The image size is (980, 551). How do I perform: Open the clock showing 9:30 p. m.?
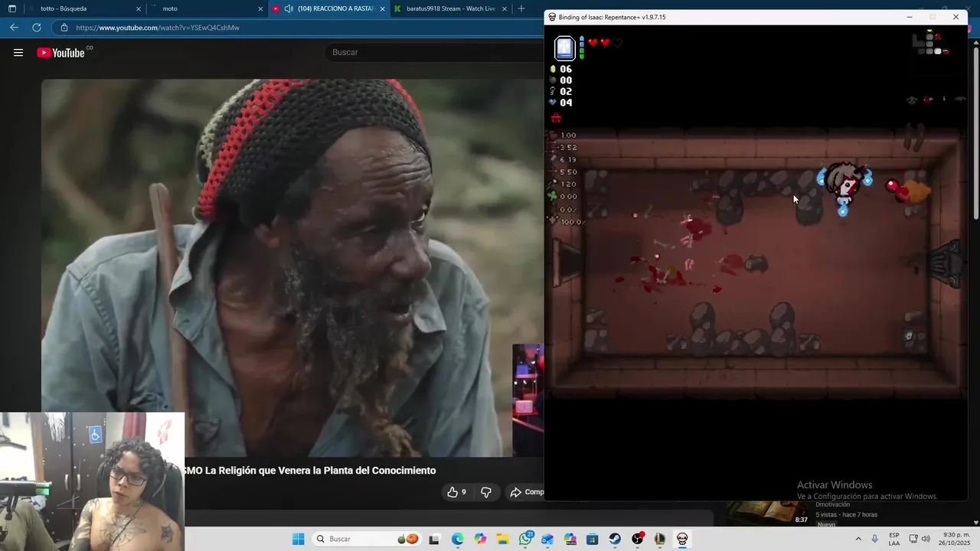(x=956, y=539)
